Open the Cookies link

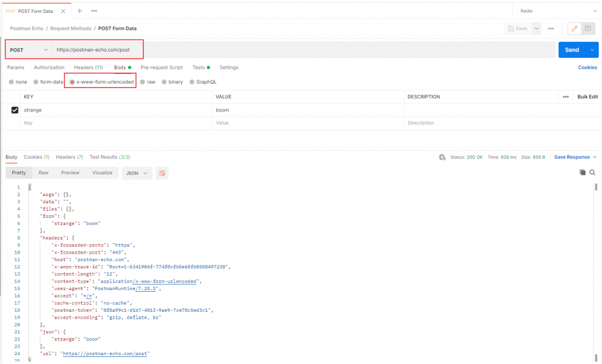[587, 68]
